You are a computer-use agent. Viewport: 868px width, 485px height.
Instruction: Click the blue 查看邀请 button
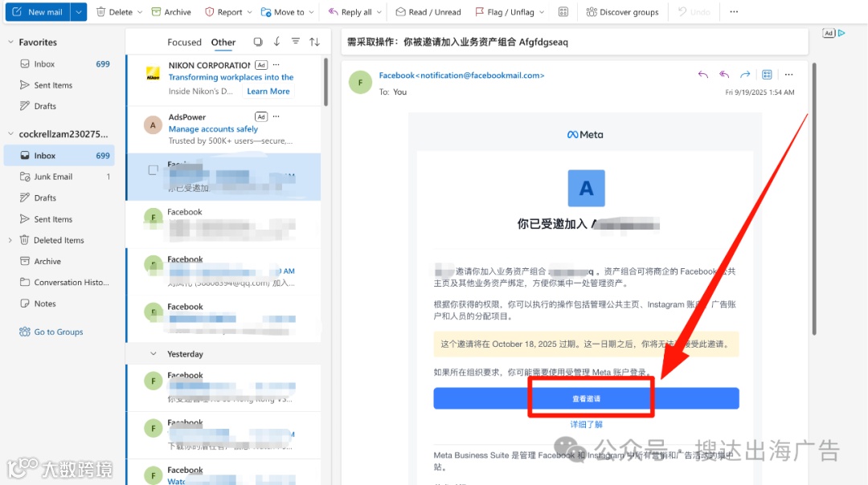(586, 399)
